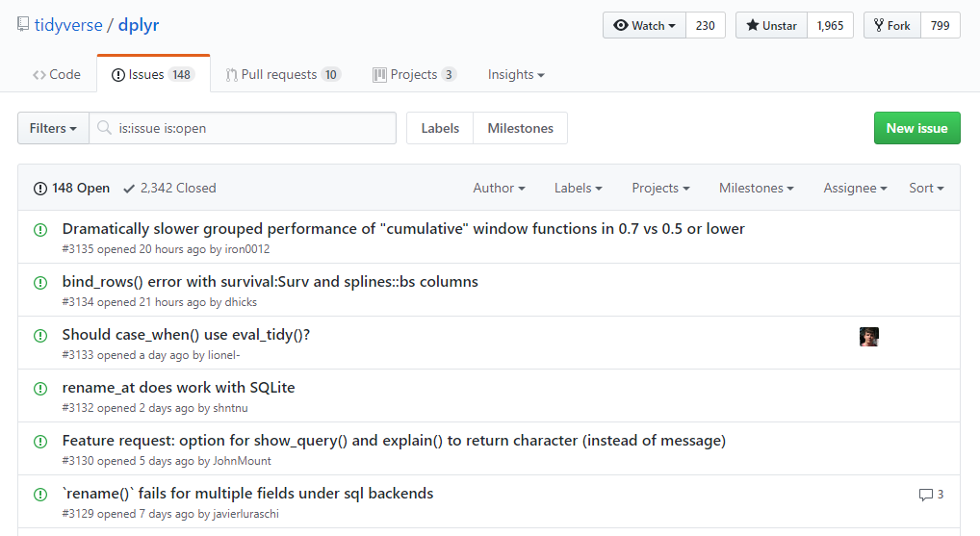Viewport: 980px width, 536px height.
Task: Open the Milestones page button
Action: tap(521, 128)
